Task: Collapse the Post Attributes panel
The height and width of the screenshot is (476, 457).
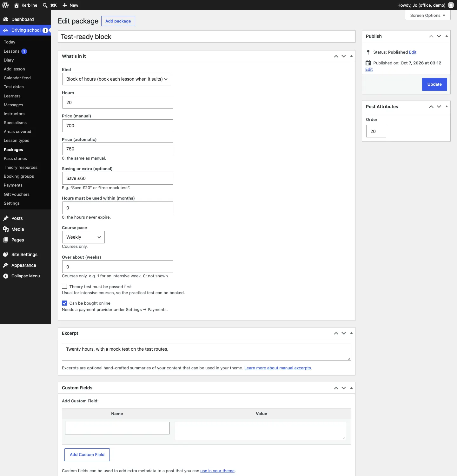Action: coord(447,107)
